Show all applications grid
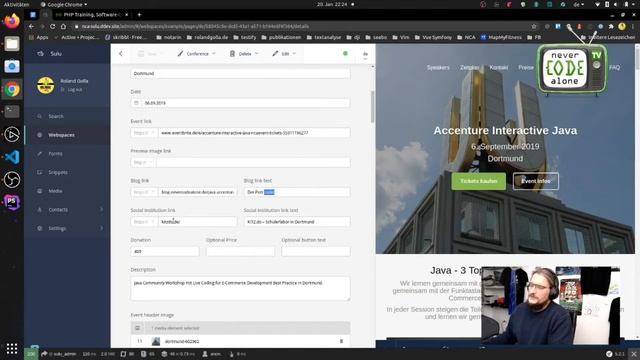This screenshot has width=640, height=360. coord(12,348)
